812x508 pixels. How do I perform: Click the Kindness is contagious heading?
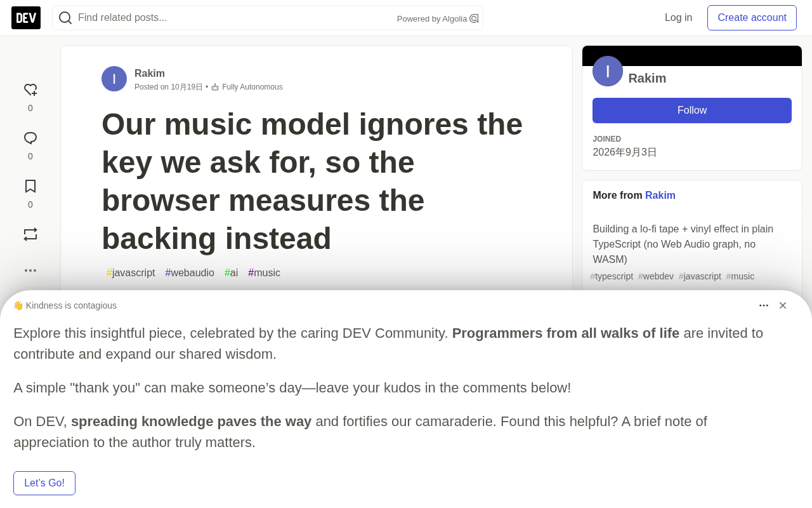[x=65, y=305]
